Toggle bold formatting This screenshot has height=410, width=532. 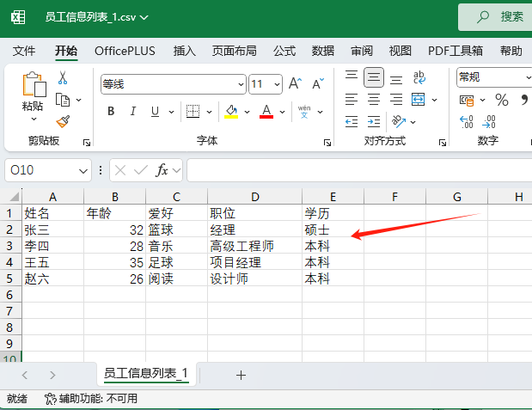coord(111,112)
